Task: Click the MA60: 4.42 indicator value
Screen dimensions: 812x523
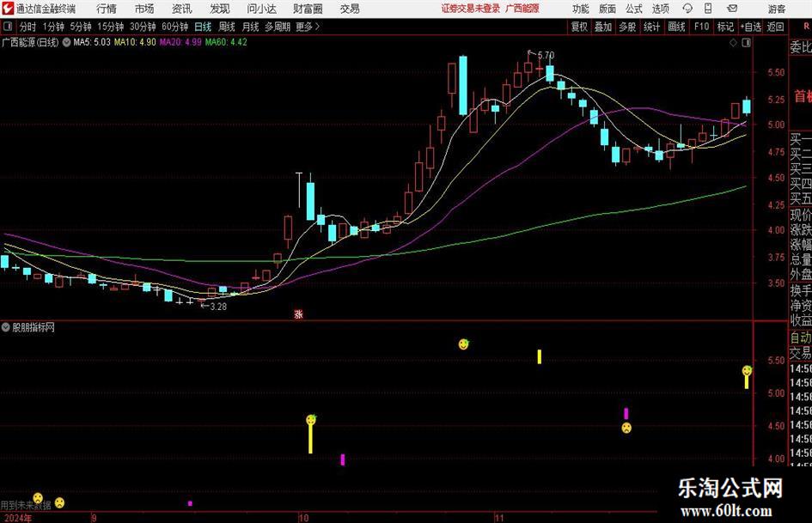Action: [226, 42]
